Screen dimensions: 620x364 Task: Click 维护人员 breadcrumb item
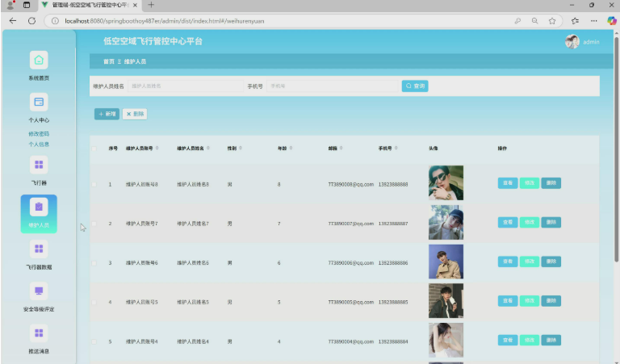(x=135, y=61)
